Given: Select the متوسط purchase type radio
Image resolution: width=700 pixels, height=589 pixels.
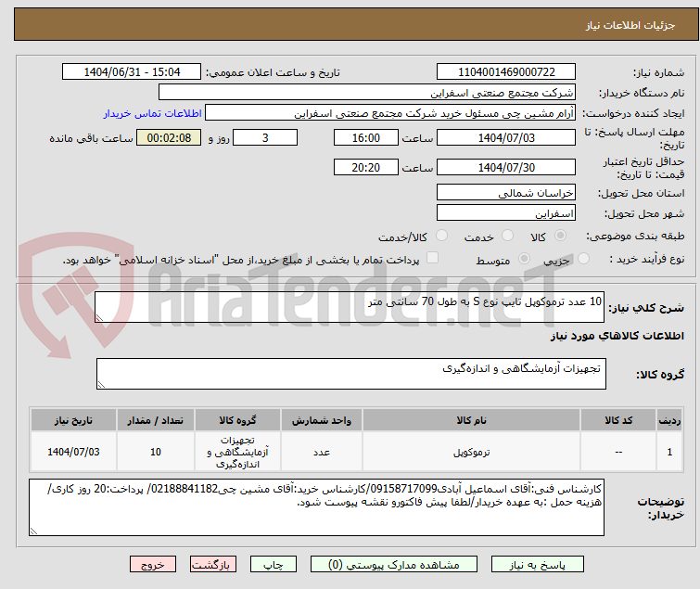Looking at the screenshot, I should [524, 258].
